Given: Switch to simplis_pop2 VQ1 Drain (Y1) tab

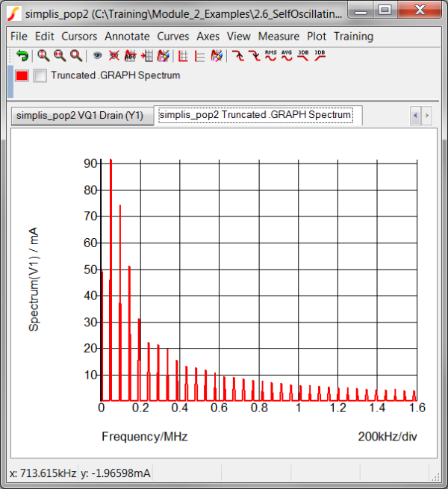Looking at the screenshot, I should 80,116.
